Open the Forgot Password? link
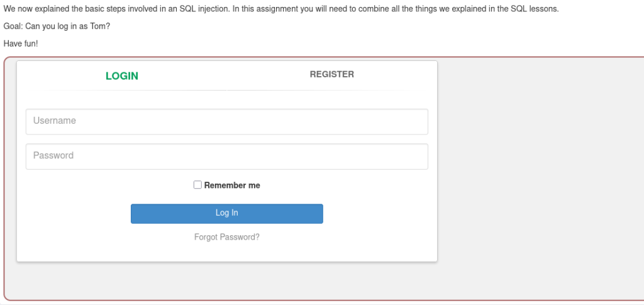Viewport: 644px width, 305px height. click(226, 237)
